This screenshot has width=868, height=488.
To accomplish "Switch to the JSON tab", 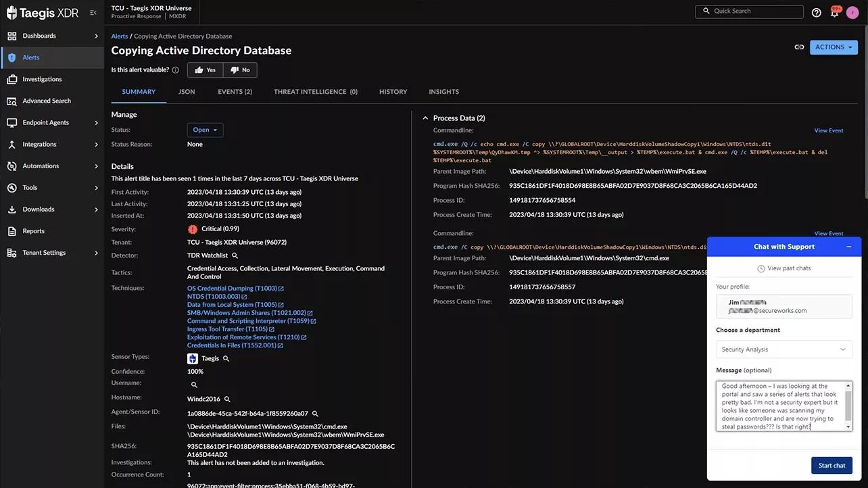I will [187, 92].
